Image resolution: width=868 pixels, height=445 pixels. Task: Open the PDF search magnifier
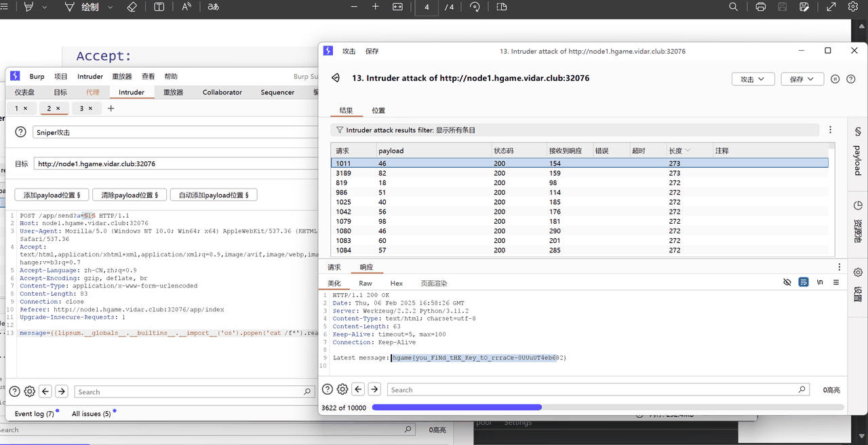tap(734, 7)
